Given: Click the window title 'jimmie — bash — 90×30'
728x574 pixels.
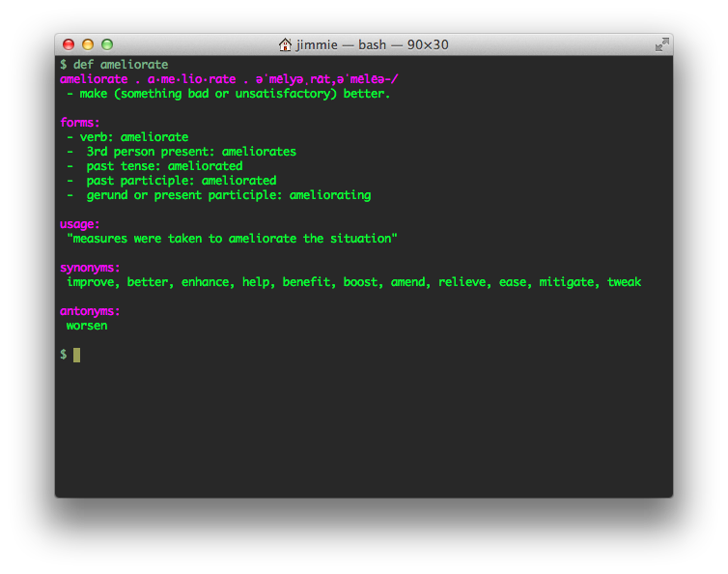Looking at the screenshot, I should point(373,44).
